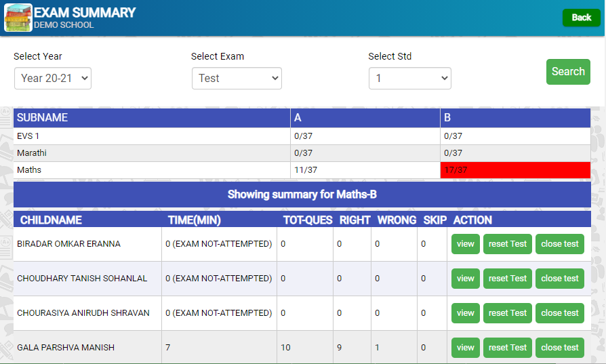Select student BIRADAR OMKAR ERANNA
Viewport: 606px width, 364px height.
pos(68,244)
